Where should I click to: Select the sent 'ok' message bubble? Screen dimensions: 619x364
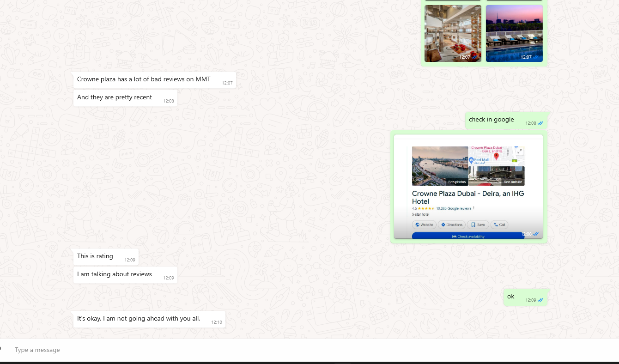(x=525, y=297)
